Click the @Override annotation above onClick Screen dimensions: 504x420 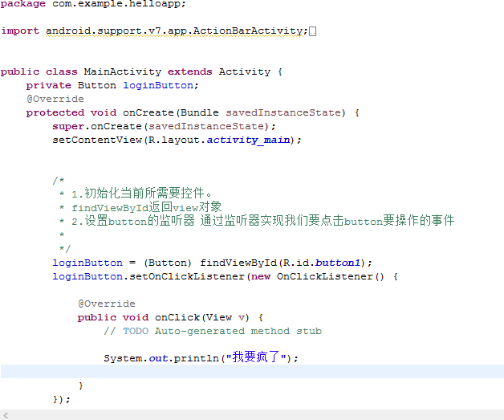click(107, 304)
